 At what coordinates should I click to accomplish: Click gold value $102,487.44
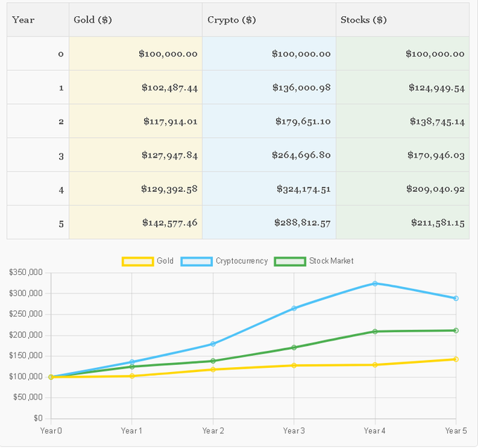169,88
